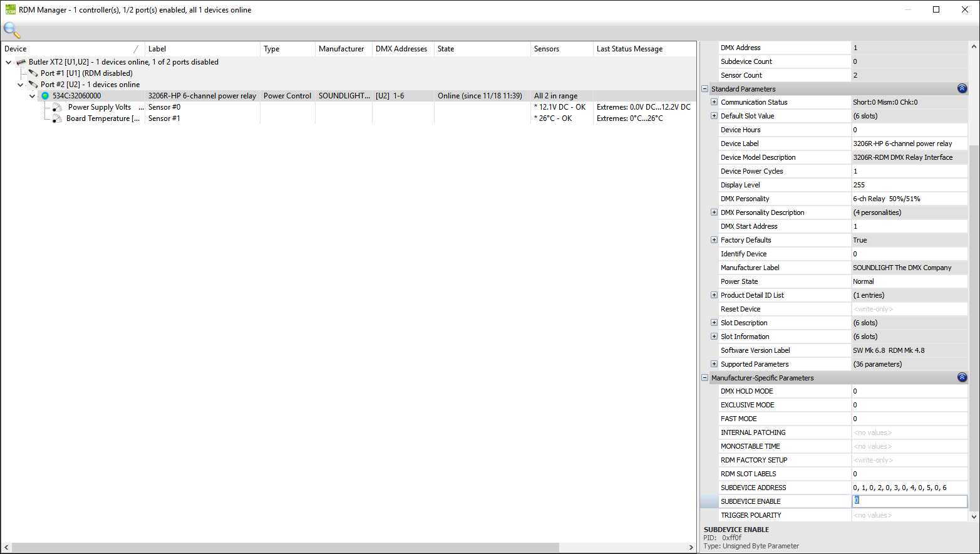The height and width of the screenshot is (554, 980).
Task: Expand the Supported Parameters entry
Action: pyautogui.click(x=714, y=364)
